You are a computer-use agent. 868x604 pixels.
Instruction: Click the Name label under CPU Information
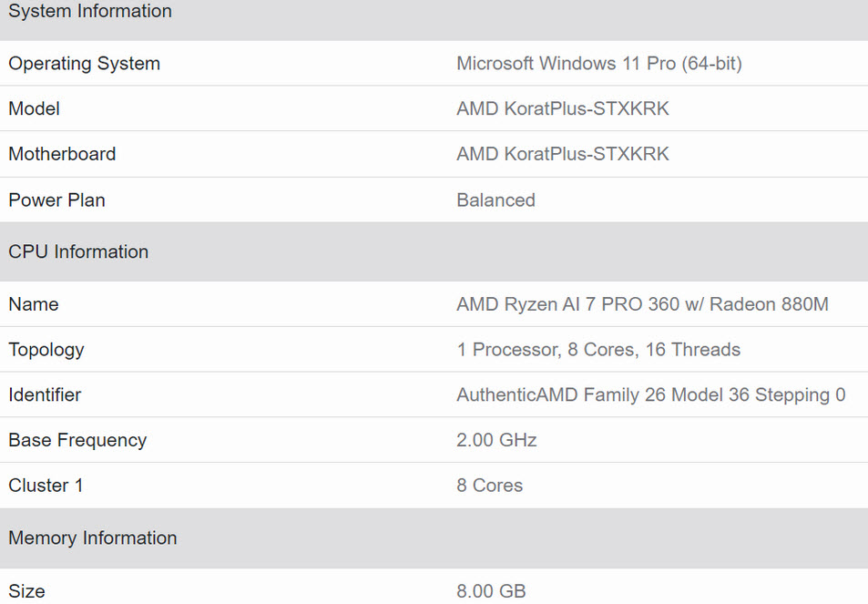coord(33,304)
